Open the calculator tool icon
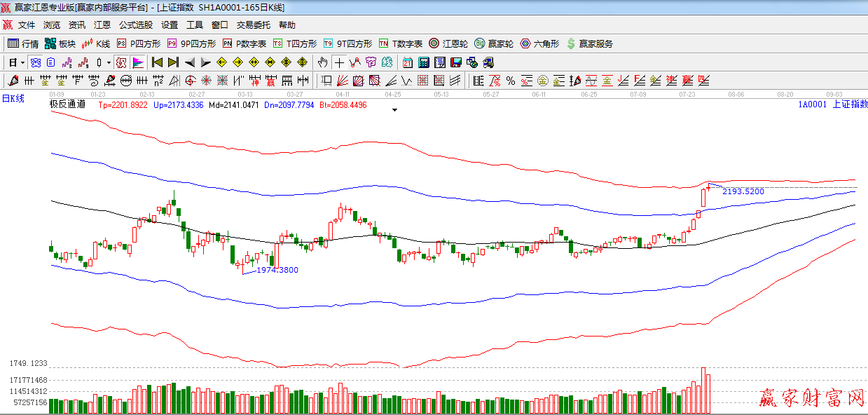This screenshot has height=415, width=868. [423, 62]
